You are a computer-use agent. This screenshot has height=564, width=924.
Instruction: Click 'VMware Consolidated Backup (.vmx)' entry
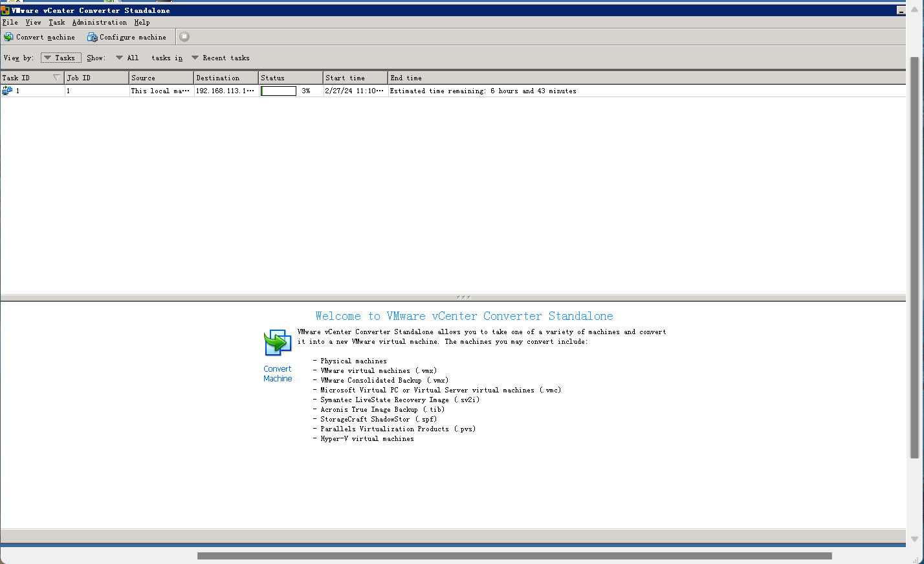tap(384, 380)
